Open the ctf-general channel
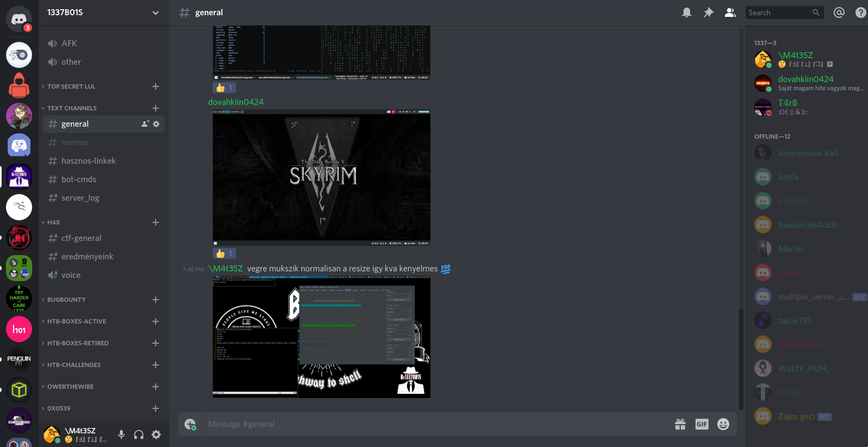 81,238
